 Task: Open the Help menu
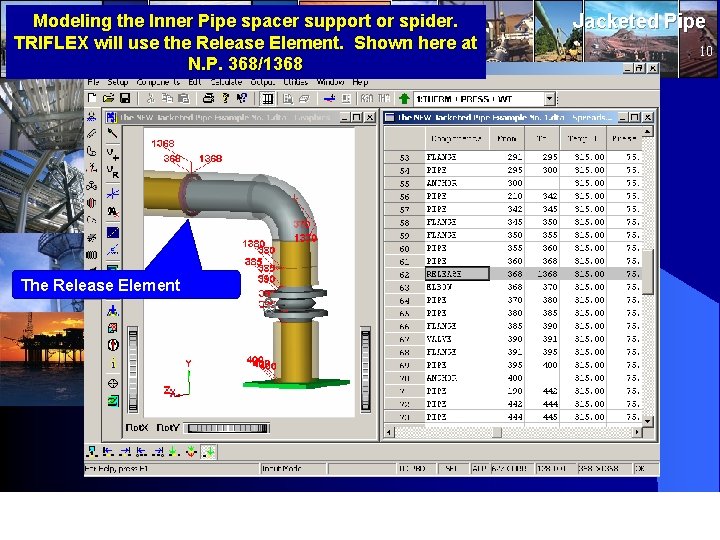[360, 82]
